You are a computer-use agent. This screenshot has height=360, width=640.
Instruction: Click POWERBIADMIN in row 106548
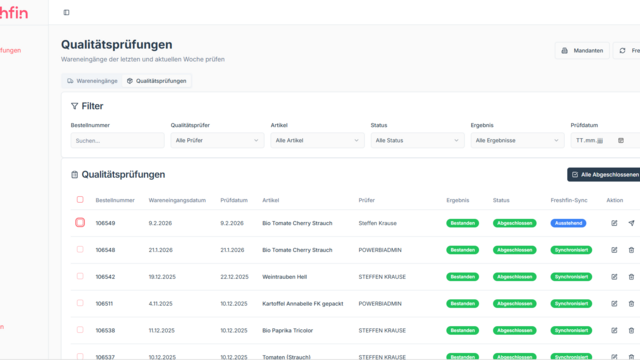[x=380, y=250]
